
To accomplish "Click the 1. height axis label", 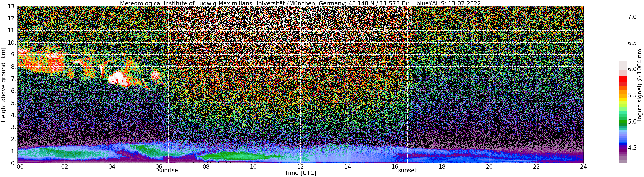I will tap(13, 151).
